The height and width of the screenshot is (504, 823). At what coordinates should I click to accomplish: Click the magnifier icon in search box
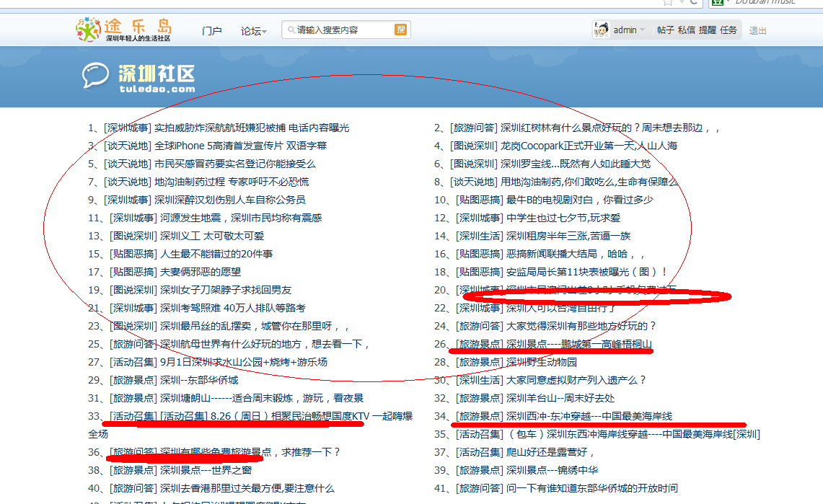(x=291, y=30)
